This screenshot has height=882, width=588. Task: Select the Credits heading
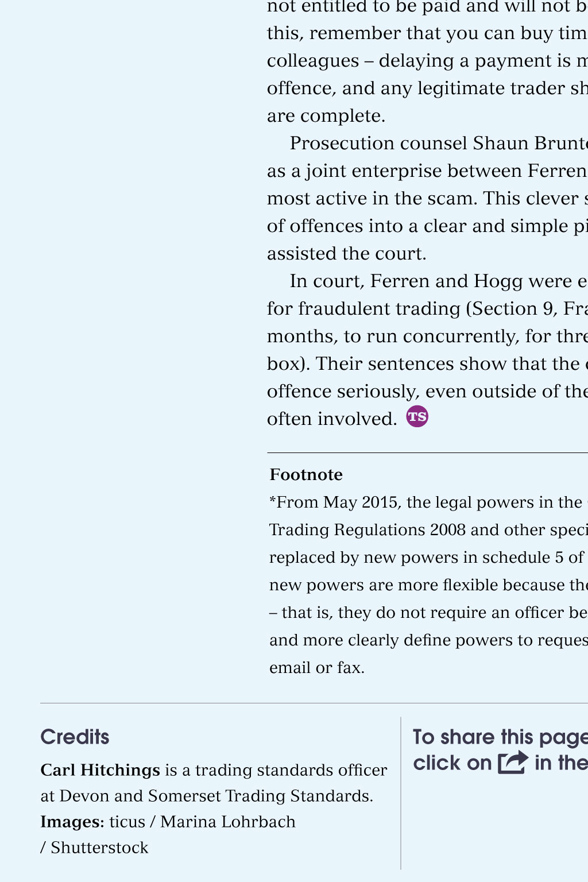pyautogui.click(x=75, y=737)
